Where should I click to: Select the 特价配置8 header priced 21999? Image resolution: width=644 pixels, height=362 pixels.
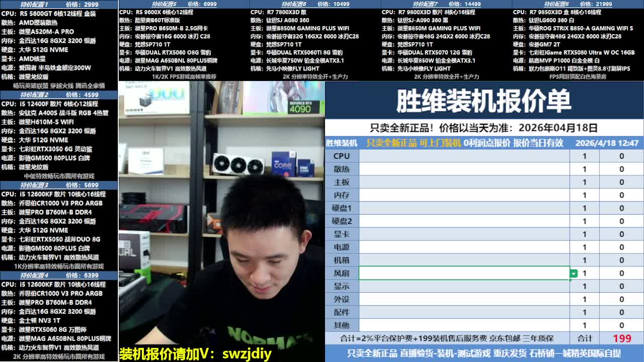tap(578, 4)
